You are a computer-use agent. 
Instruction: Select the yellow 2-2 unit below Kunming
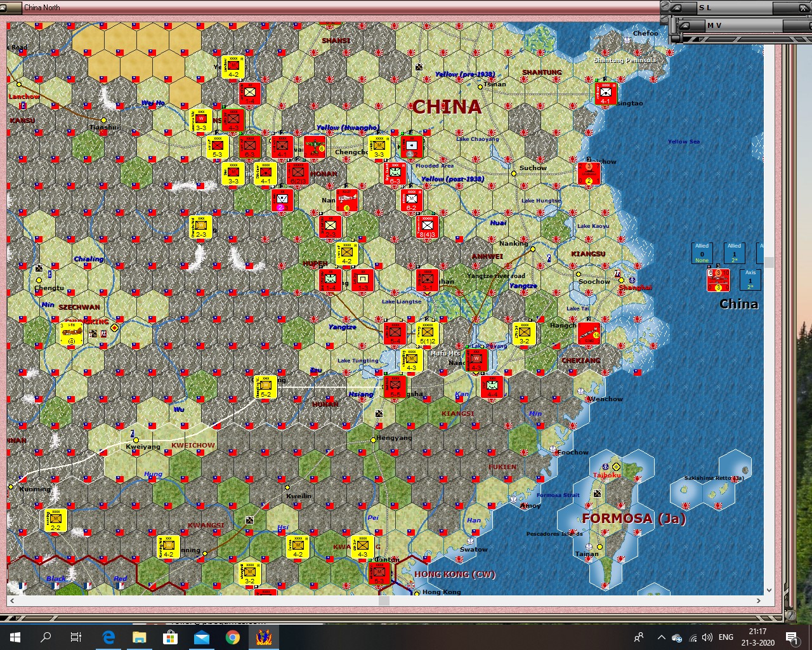(56, 521)
